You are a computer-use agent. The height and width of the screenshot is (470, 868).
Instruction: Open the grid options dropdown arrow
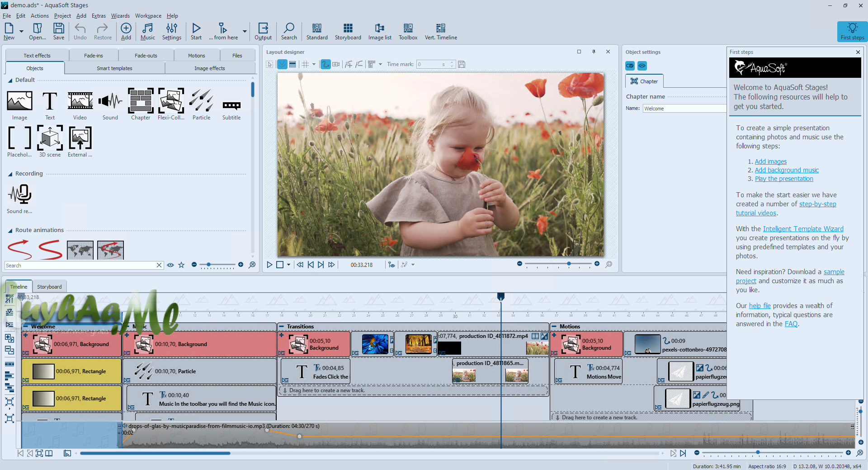click(x=314, y=64)
